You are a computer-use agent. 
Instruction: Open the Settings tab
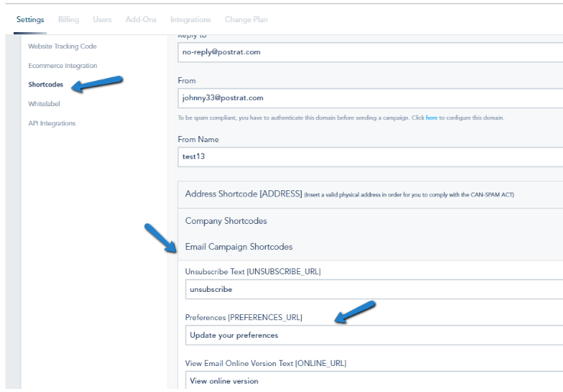point(30,19)
